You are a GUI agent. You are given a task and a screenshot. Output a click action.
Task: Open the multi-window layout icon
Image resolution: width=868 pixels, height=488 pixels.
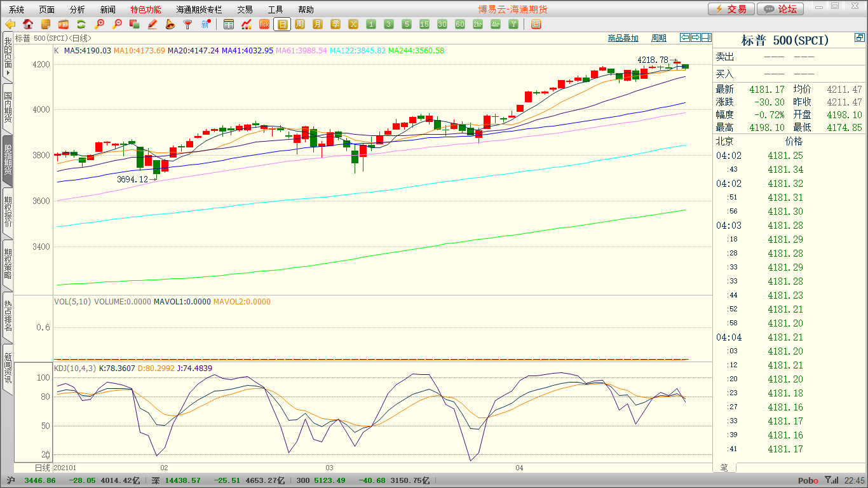[536, 24]
